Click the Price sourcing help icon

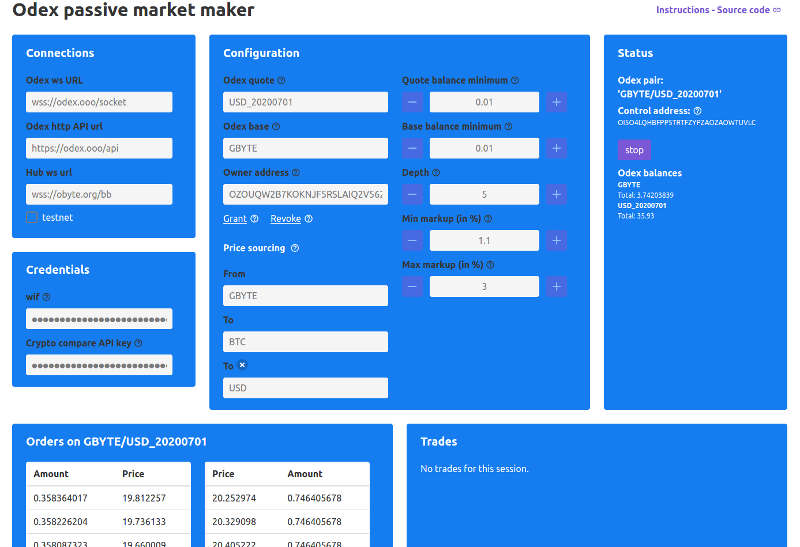tap(295, 248)
